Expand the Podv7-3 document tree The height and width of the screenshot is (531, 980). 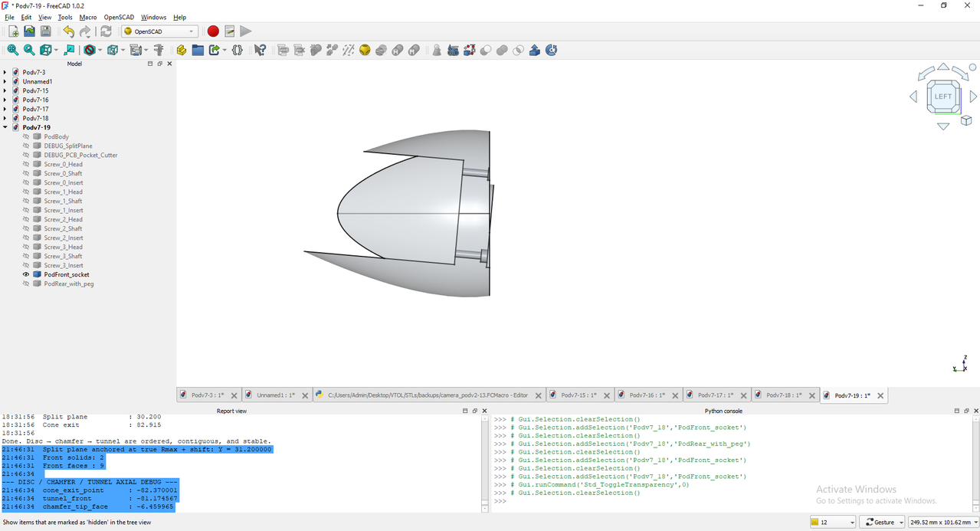[5, 72]
